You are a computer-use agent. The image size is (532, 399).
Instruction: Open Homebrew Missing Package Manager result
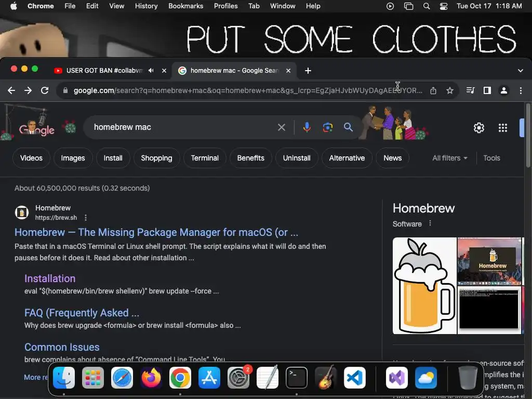[x=156, y=232]
